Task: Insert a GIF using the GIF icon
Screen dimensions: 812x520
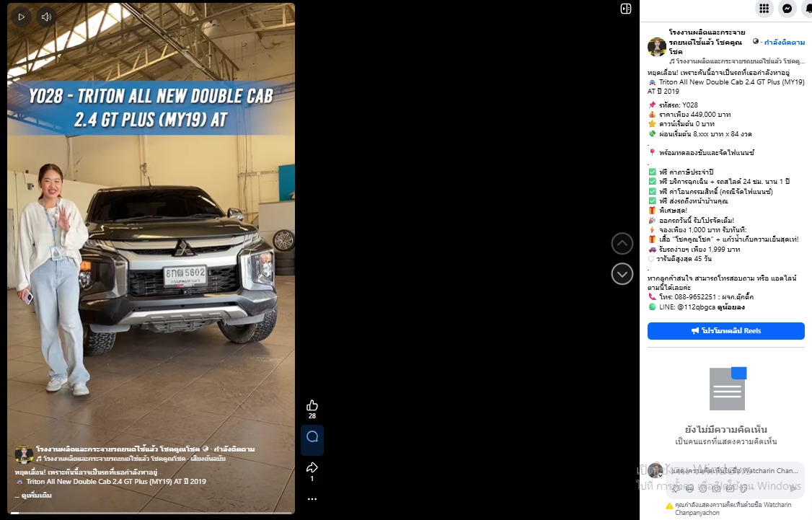Action: [x=730, y=488]
